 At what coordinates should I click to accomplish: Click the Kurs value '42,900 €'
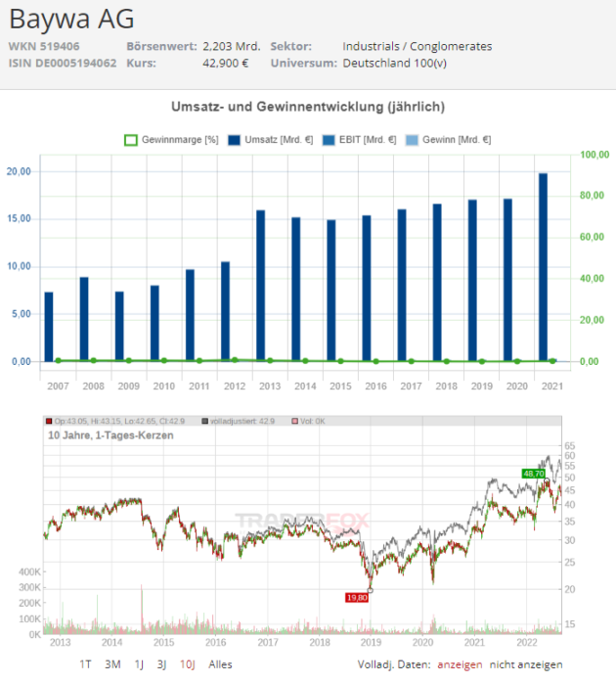[226, 64]
